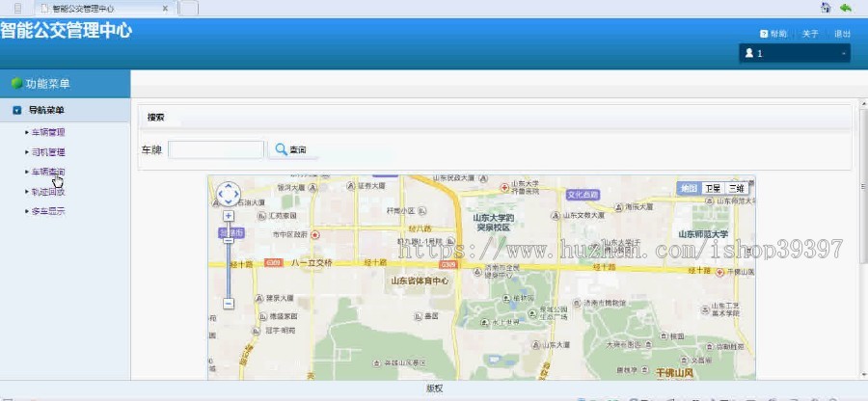Open the user 1 account dropdown
The image size is (868, 401).
[x=795, y=53]
